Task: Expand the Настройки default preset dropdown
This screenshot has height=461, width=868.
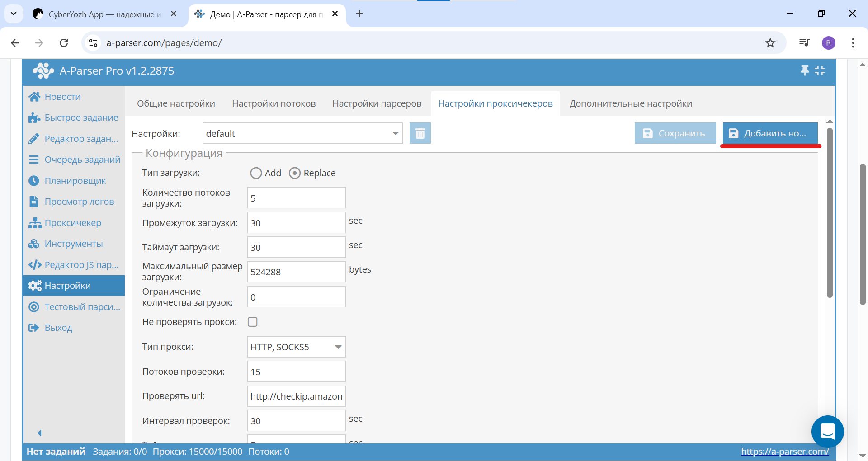Action: click(395, 133)
